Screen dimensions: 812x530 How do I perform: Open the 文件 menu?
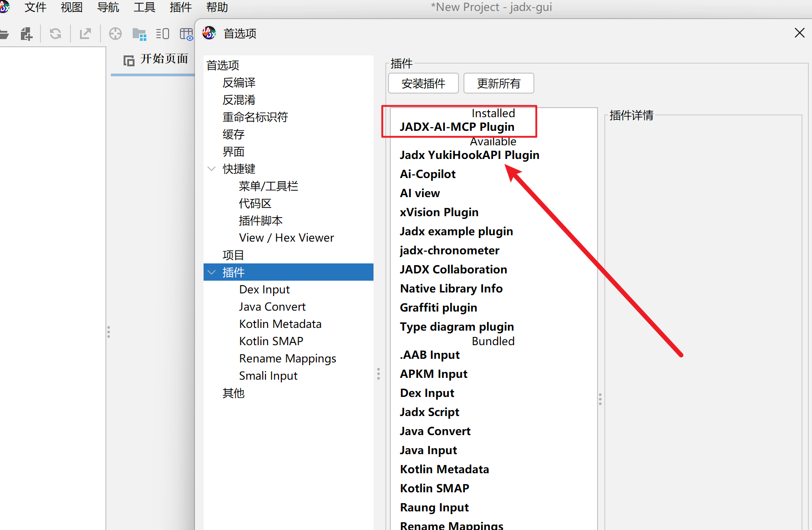(35, 7)
